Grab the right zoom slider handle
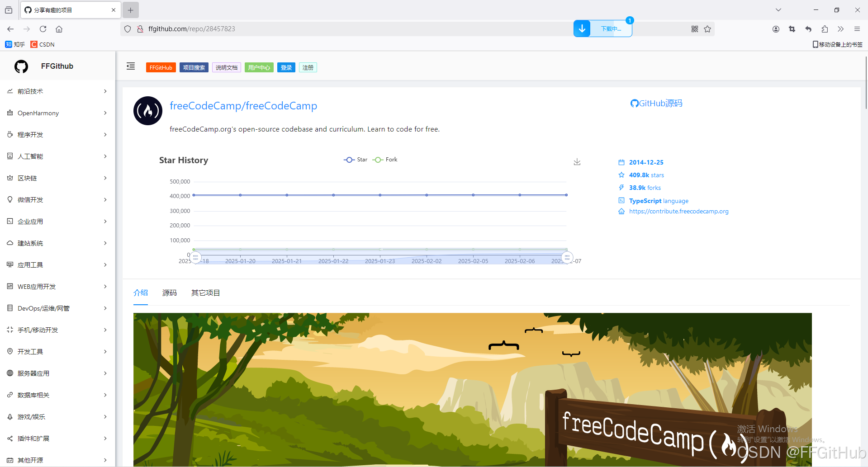 567,257
